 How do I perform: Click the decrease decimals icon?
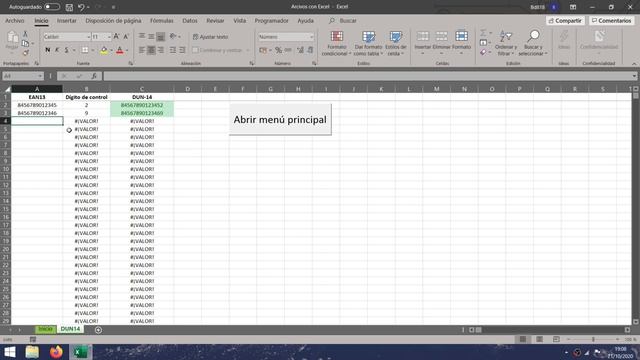tap(310, 50)
